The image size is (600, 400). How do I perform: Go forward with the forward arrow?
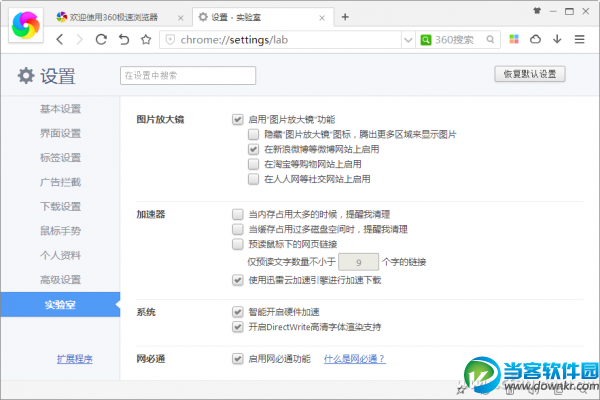click(x=80, y=39)
